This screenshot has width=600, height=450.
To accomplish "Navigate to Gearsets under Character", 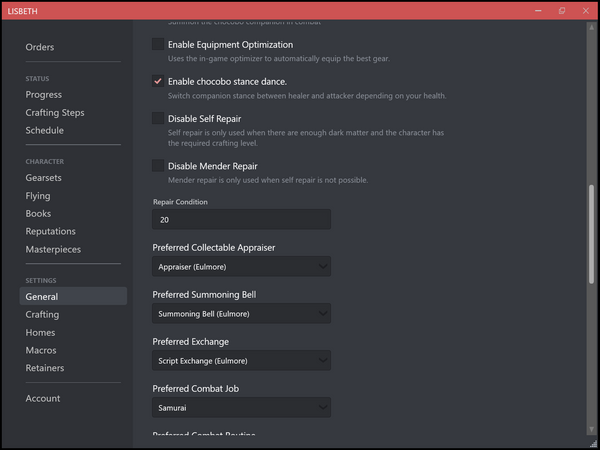I will [45, 178].
